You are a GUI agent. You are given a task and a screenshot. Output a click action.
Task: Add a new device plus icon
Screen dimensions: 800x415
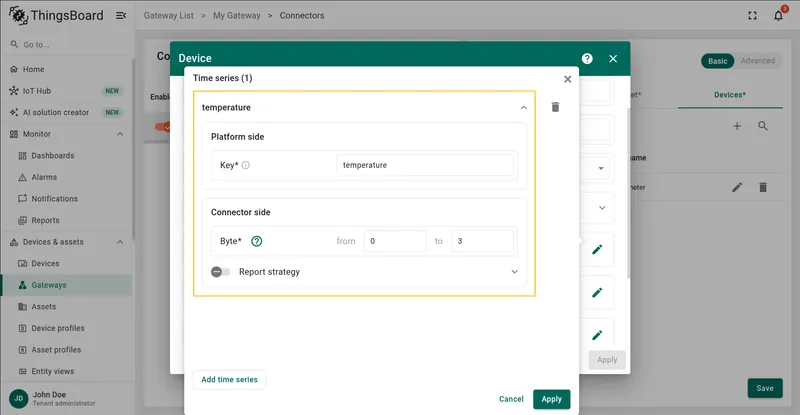coord(737,126)
